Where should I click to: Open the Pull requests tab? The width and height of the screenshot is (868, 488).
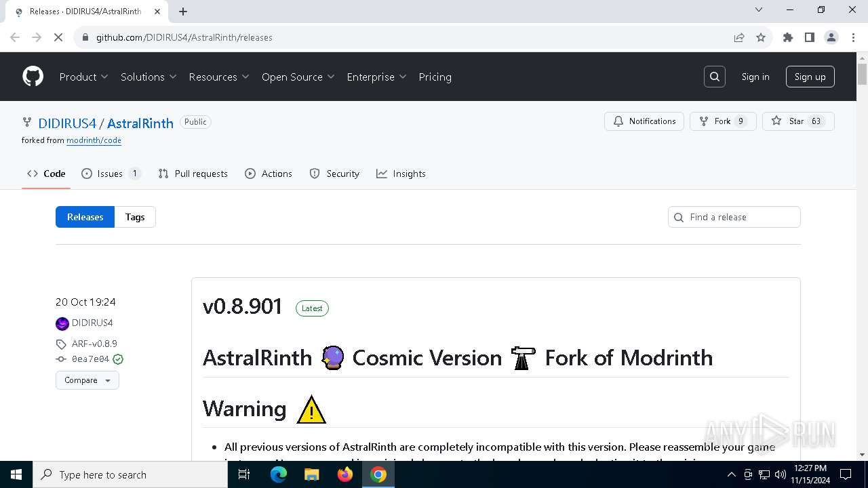(193, 174)
